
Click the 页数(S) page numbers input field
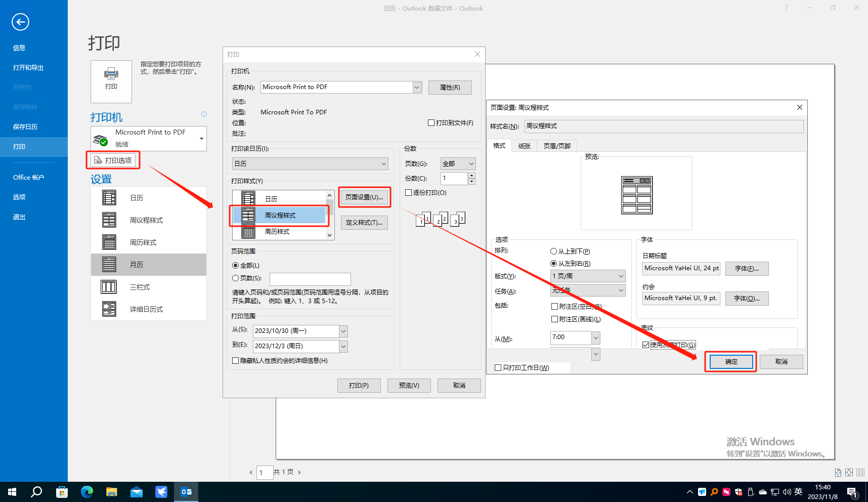coord(310,279)
